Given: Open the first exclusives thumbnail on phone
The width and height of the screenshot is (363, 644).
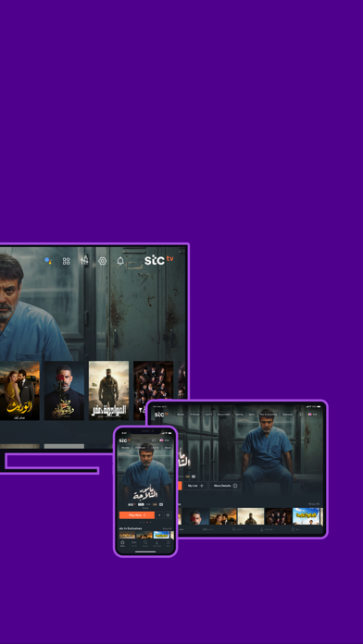Looking at the screenshot, I should [x=127, y=535].
